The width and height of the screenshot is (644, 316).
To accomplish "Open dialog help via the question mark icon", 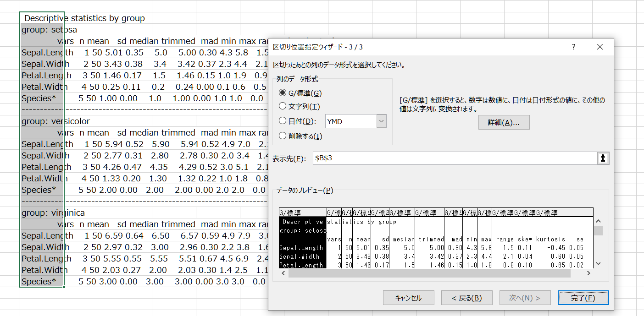I will (573, 46).
